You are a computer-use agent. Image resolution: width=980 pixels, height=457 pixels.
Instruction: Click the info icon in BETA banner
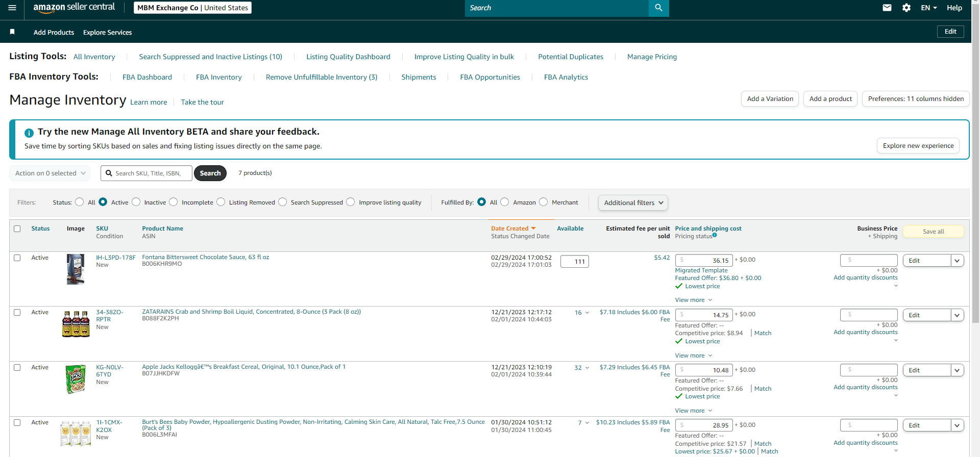[x=29, y=133]
